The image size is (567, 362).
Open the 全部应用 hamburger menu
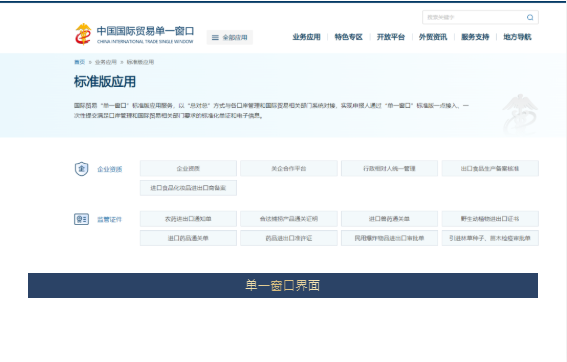230,37
